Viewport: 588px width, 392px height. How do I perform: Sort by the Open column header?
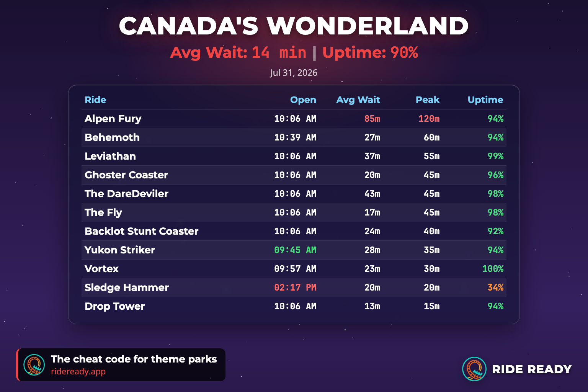tap(303, 100)
